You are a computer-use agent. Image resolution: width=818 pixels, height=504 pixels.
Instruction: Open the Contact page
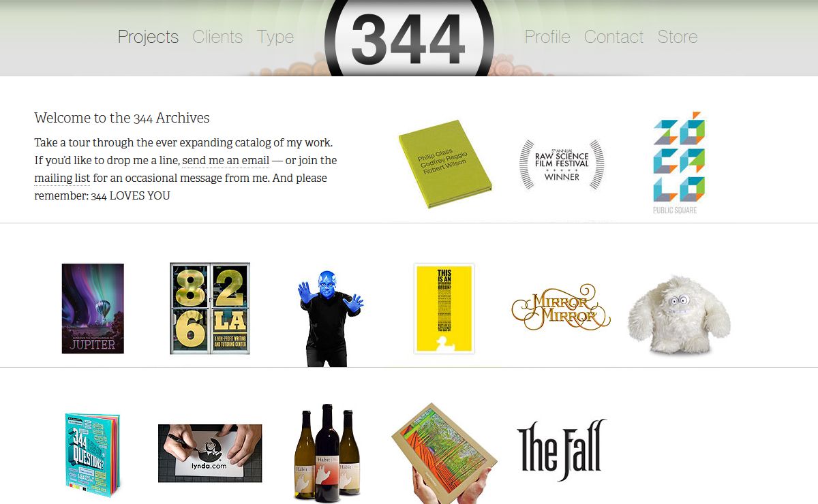click(x=613, y=37)
